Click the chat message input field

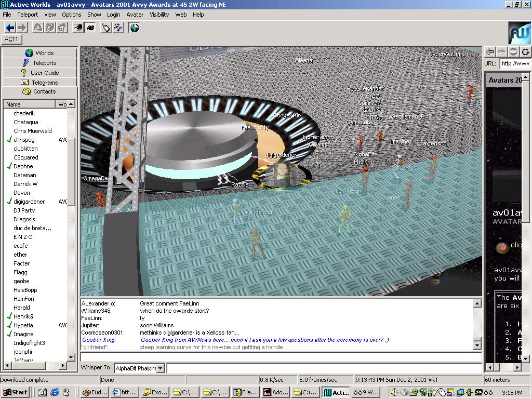(281, 357)
